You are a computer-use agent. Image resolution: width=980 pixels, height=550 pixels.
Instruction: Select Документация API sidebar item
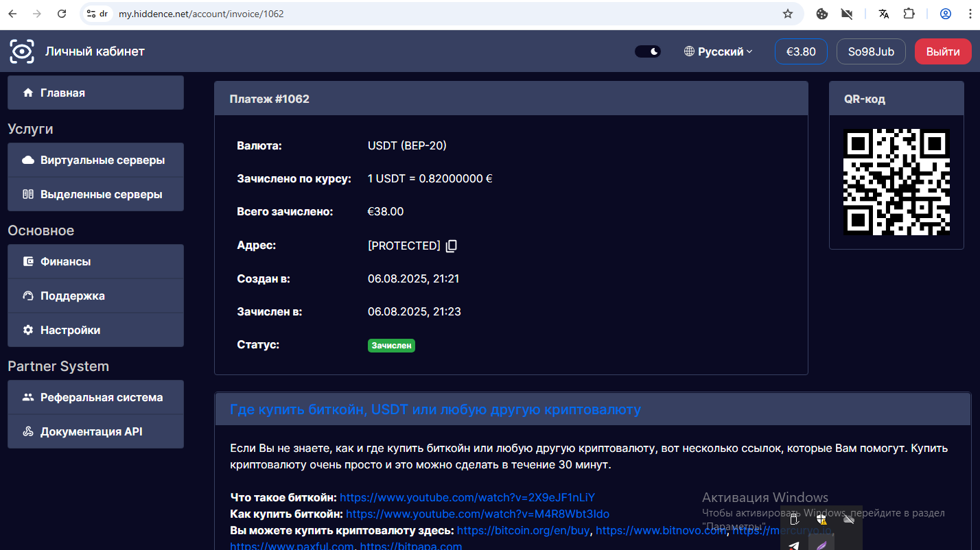coord(95,432)
